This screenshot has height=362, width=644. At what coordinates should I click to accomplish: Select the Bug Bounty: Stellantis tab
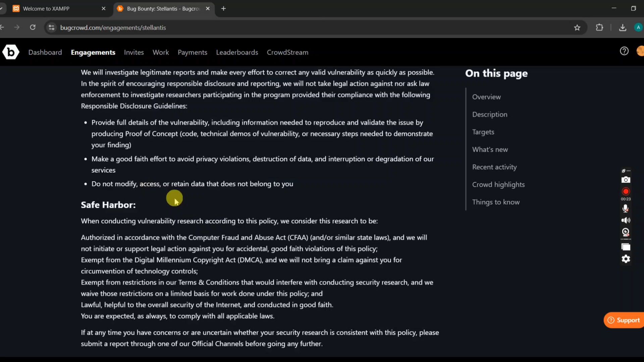click(x=163, y=9)
